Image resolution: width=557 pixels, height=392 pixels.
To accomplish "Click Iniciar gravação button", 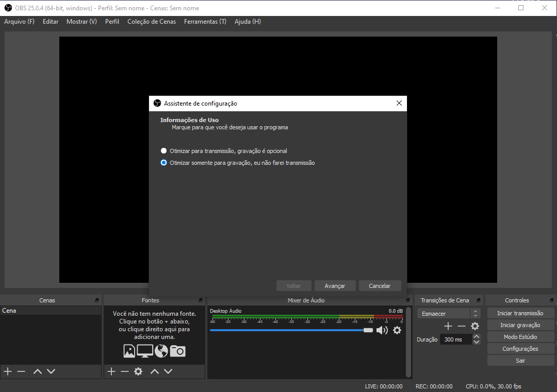I will click(x=520, y=325).
